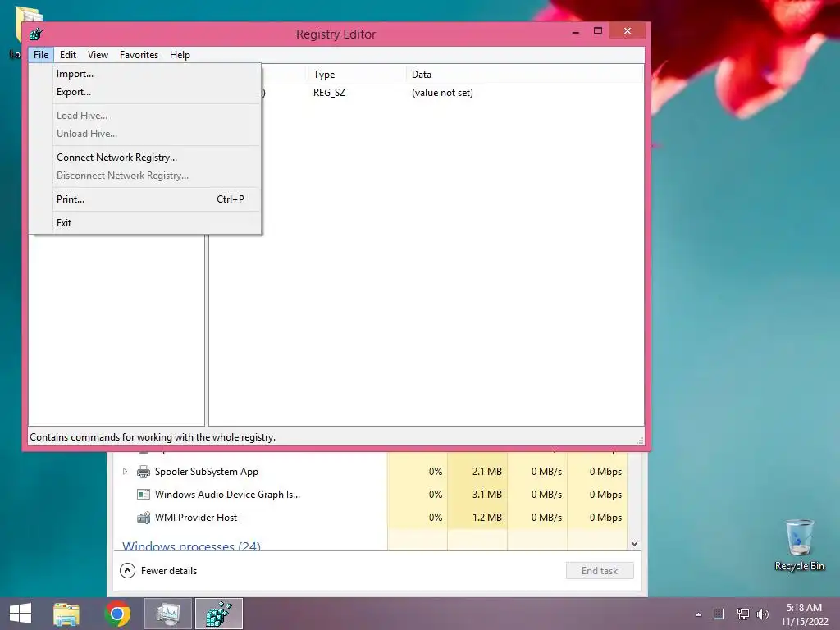Screen dimensions: 840x630
Task: Click the Spooler SubSystem App printer icon
Action: [143, 472]
